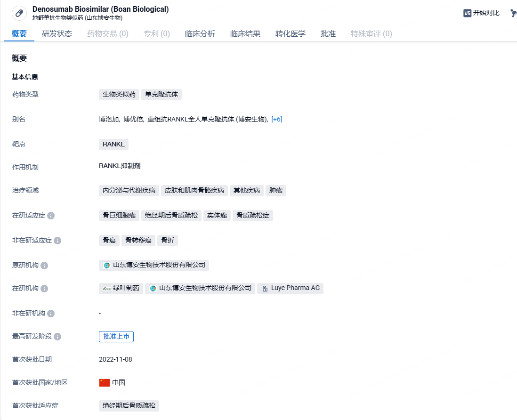Viewport: 517px width, 420px height.
Task: Open info icon next to 在研机构
Action: coord(44,289)
